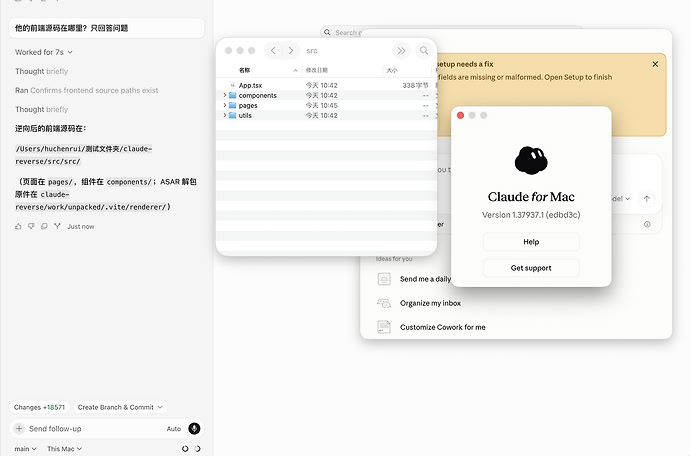
Task: Expand the pages folder disclosure arrow
Action: pos(225,105)
